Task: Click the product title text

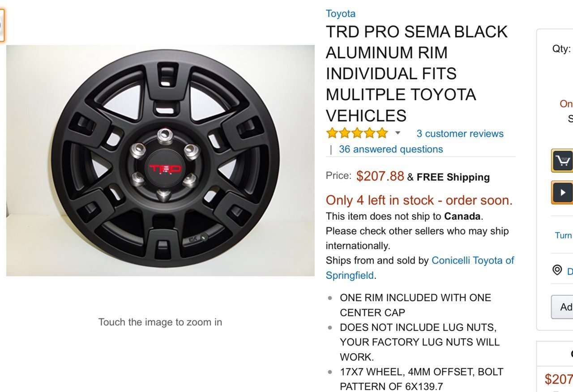Action: coord(416,73)
